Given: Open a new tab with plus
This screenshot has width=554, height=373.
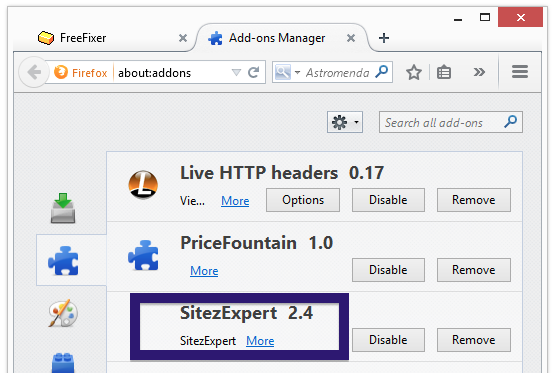Looking at the screenshot, I should [384, 38].
